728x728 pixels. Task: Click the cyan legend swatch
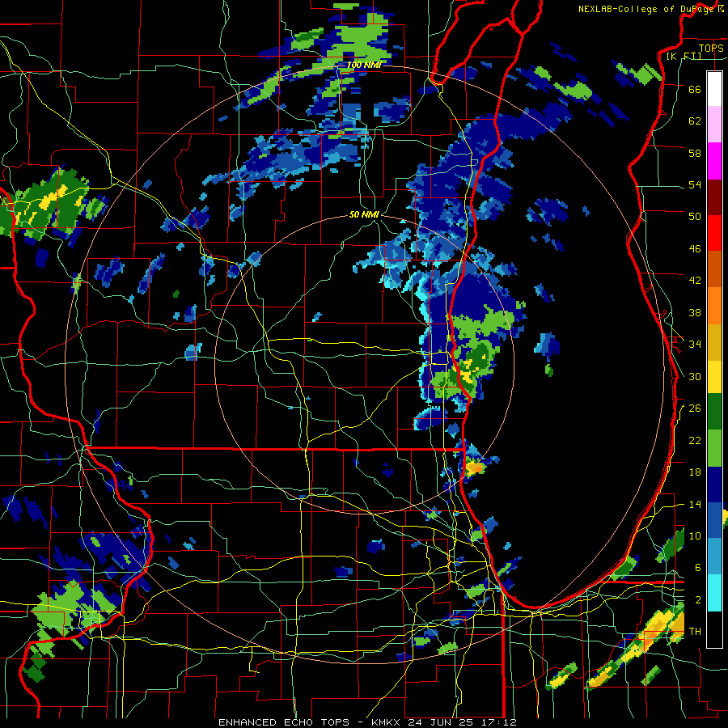[714, 593]
